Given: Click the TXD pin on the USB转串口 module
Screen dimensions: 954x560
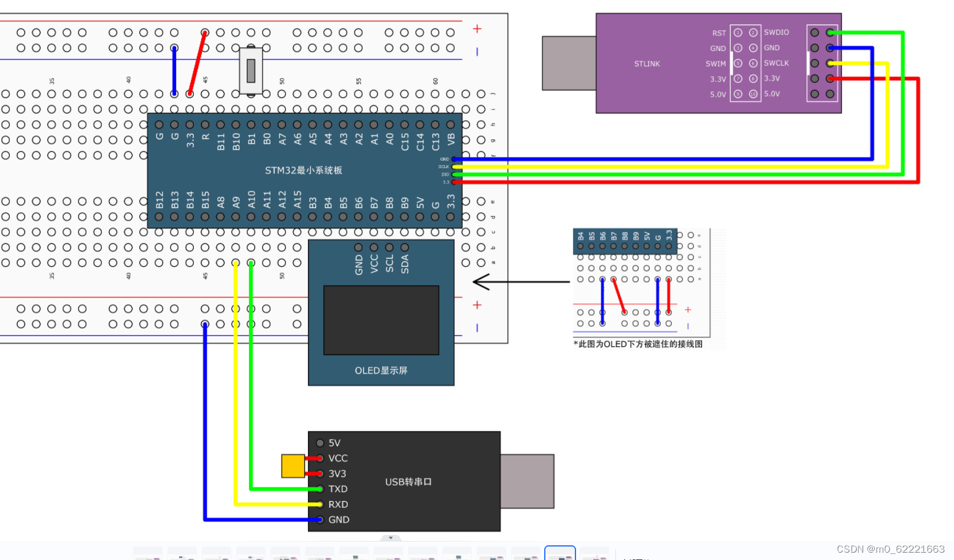Looking at the screenshot, I should pyautogui.click(x=320, y=489).
